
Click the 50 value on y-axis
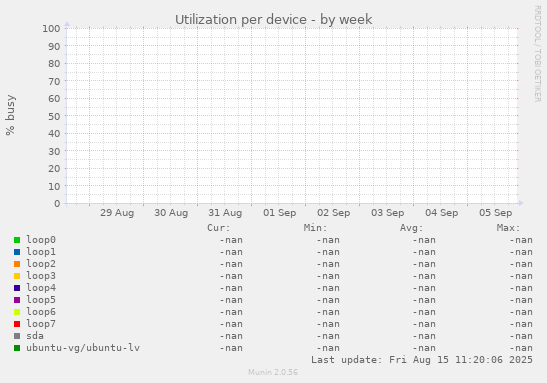pyautogui.click(x=54, y=116)
